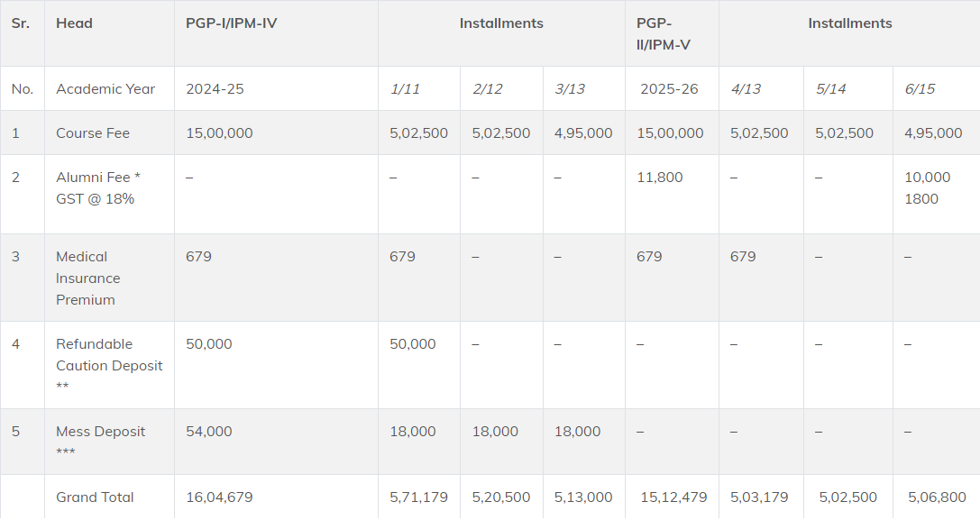This screenshot has width=980, height=520.
Task: Click the Medical Insurance Premium label
Action: pos(87,278)
